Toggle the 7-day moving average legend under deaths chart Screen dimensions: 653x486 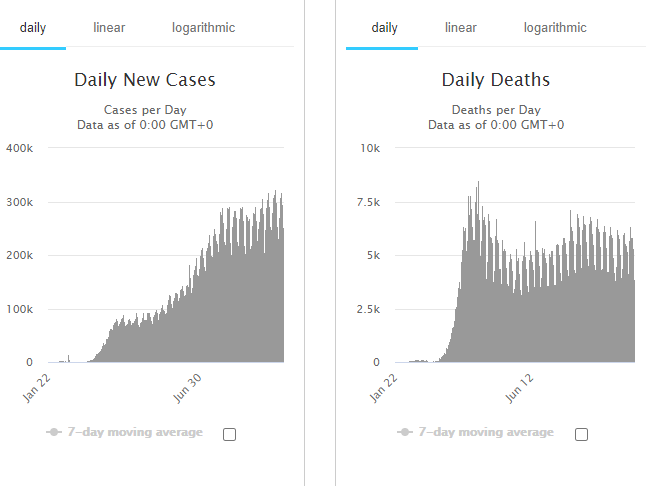coord(485,432)
